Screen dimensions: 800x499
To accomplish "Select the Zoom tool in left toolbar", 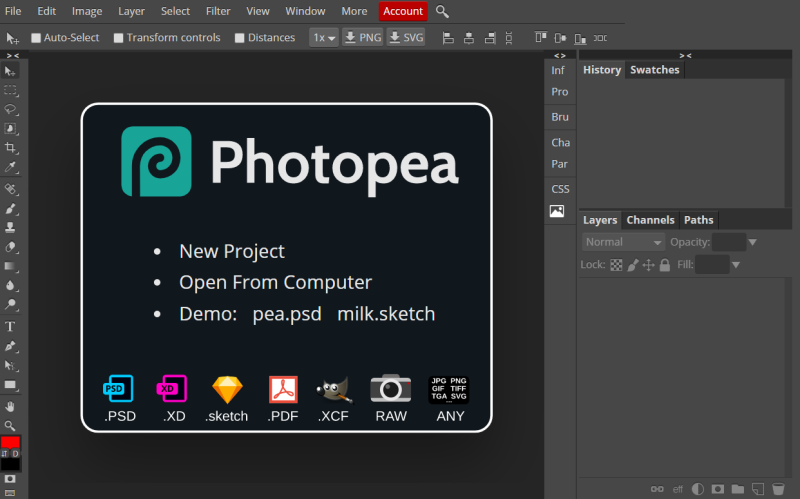I will [10, 426].
